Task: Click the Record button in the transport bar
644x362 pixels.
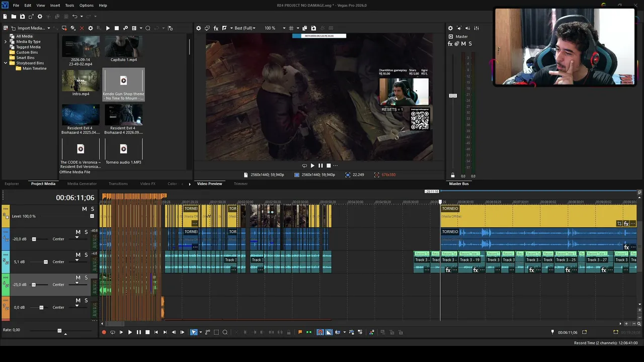Action: [104, 332]
